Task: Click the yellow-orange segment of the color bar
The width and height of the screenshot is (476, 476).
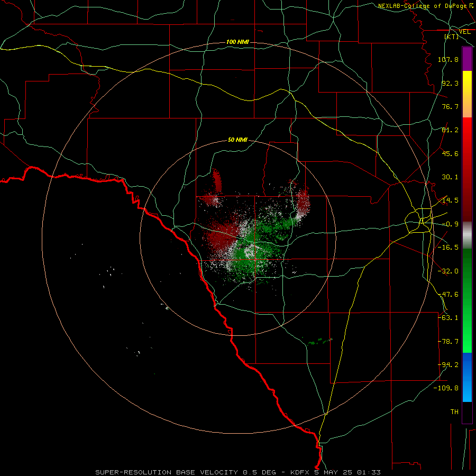Action: pyautogui.click(x=467, y=94)
